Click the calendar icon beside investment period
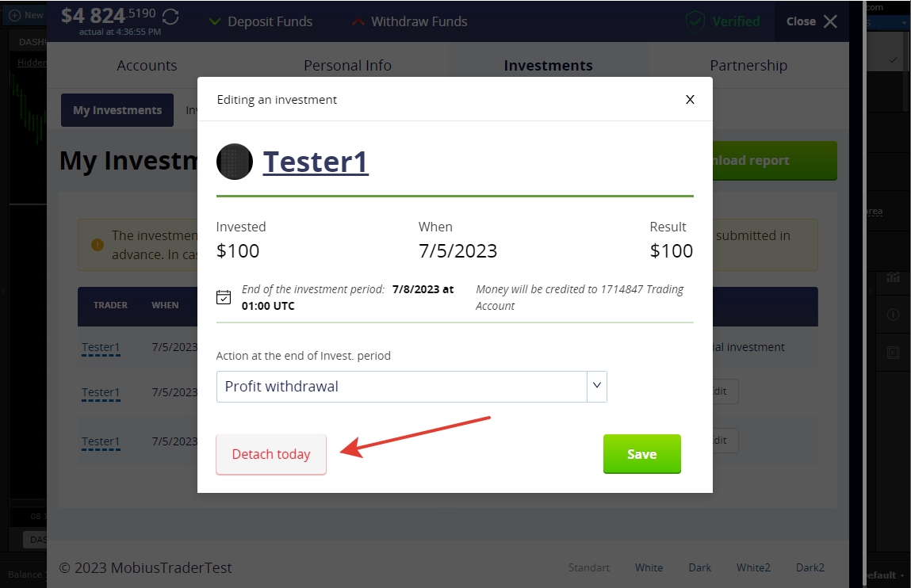This screenshot has height=588, width=911. coord(224,297)
